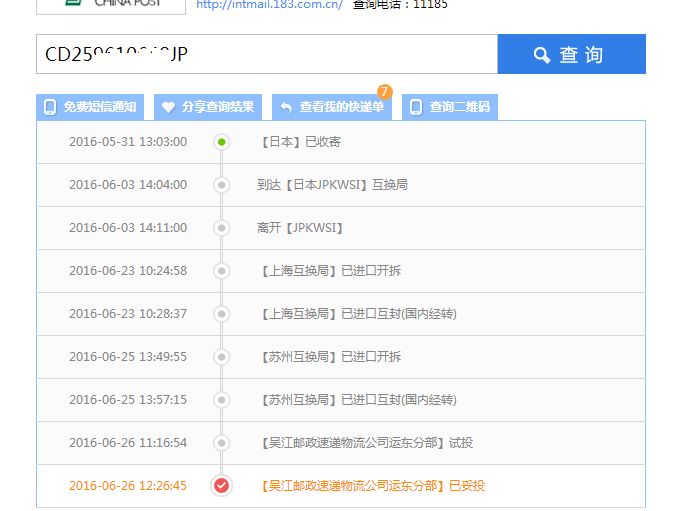Screen dimensions: 696x511
Task: Click the timeline dot at 2016-06-25 13:49:55
Action: (x=221, y=357)
